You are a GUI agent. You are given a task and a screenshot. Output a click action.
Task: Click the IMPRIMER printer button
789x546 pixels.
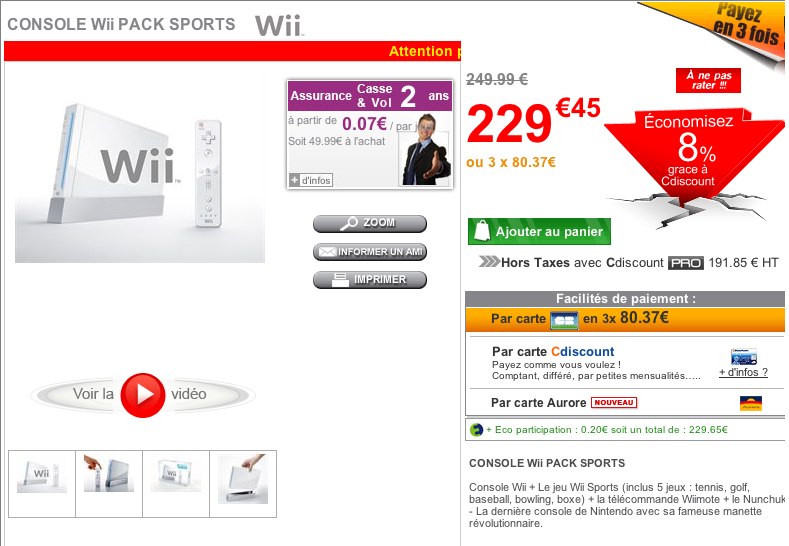coord(370,280)
